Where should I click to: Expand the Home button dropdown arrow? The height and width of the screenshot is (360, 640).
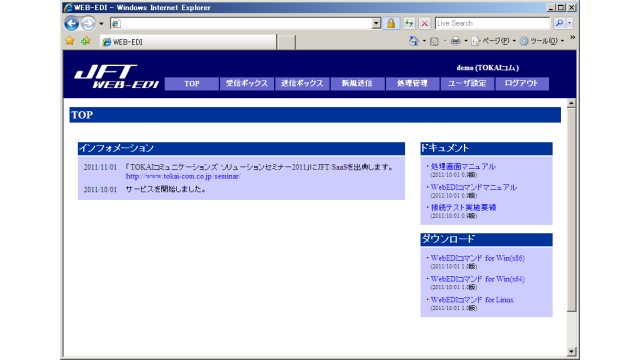coord(424,41)
